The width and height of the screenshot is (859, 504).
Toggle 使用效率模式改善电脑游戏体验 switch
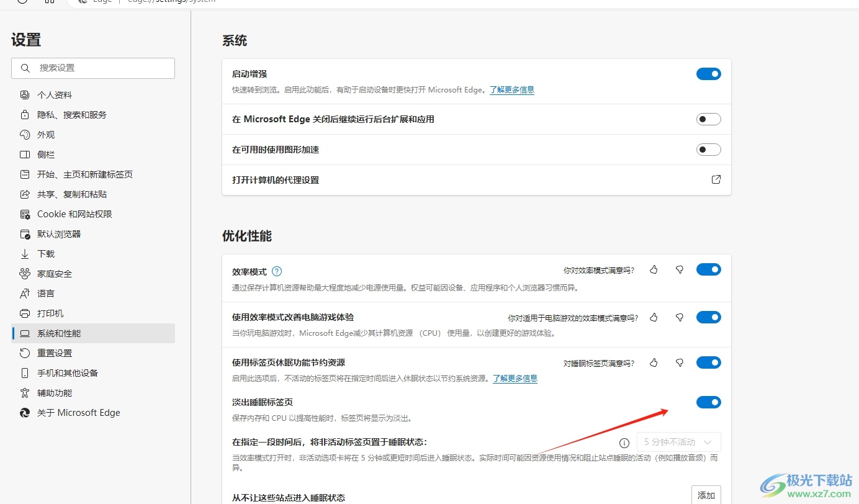click(709, 317)
